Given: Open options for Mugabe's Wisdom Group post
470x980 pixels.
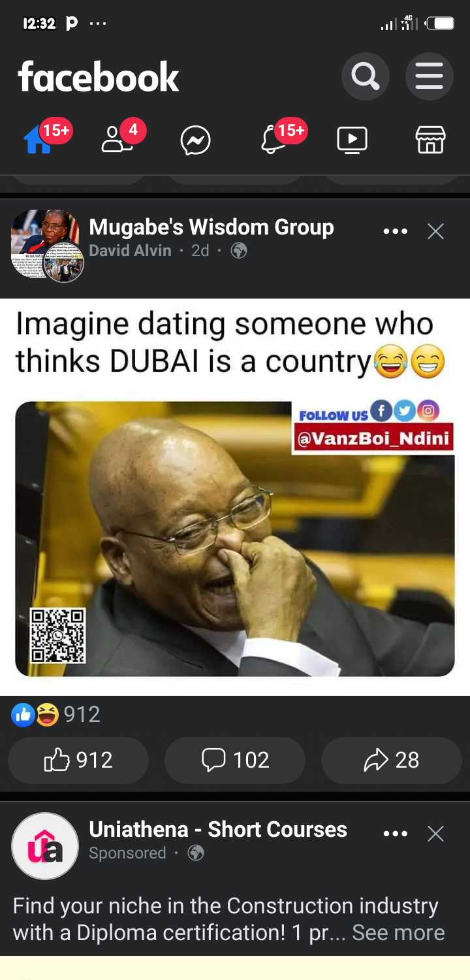Looking at the screenshot, I should pyautogui.click(x=395, y=231).
